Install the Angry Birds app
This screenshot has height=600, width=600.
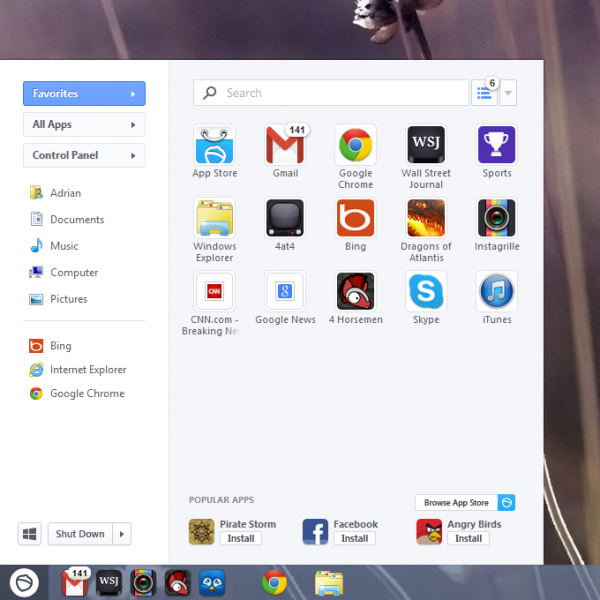click(468, 538)
